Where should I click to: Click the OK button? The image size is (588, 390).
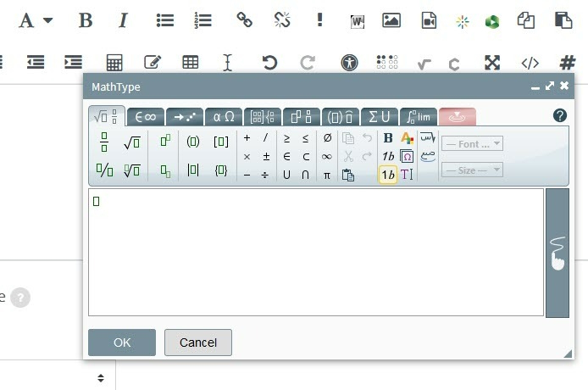(122, 343)
